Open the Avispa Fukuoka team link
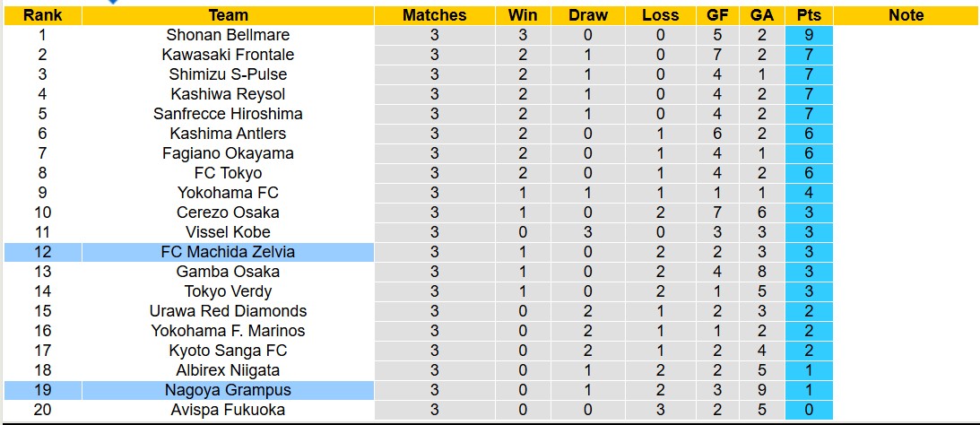This screenshot has width=980, height=425. 228,410
